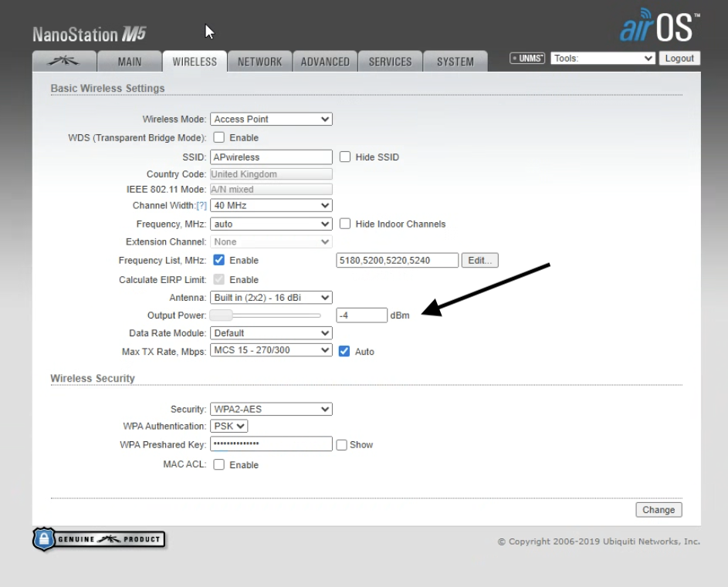Click the Edit... frequency list button
The width and height of the screenshot is (728, 587).
[x=479, y=260]
